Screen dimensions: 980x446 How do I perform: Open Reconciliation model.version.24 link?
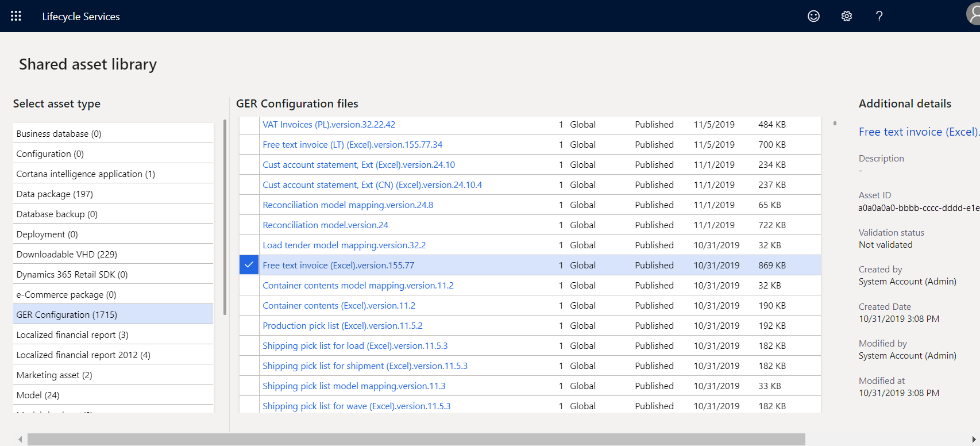coord(325,225)
